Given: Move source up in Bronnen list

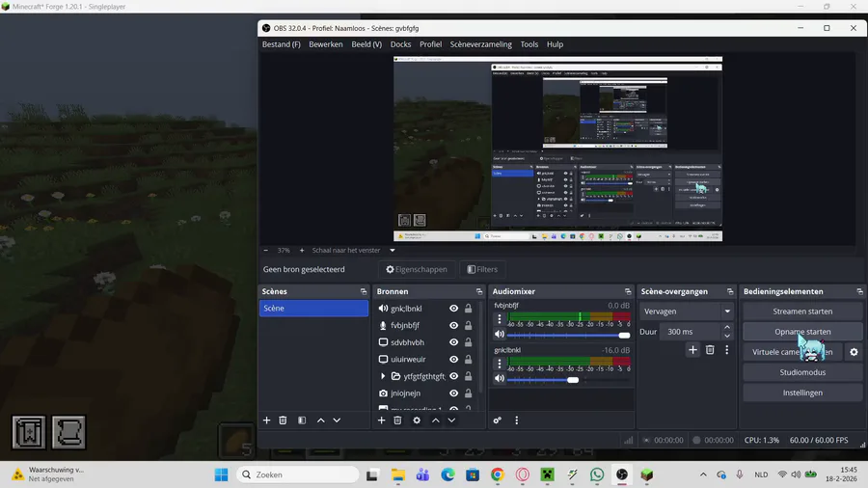Looking at the screenshot, I should (436, 420).
